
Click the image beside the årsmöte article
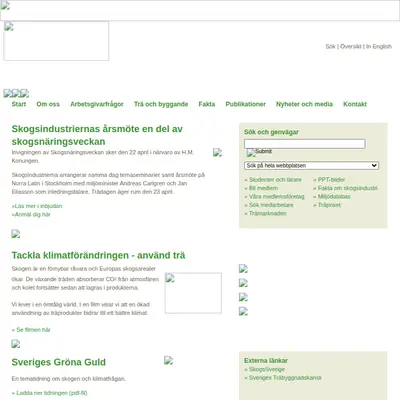click(217, 153)
